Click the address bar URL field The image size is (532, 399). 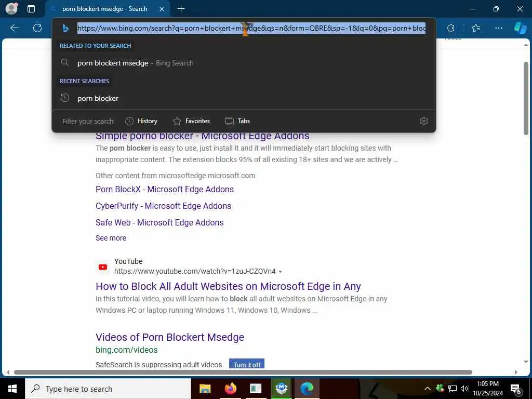[251, 29]
